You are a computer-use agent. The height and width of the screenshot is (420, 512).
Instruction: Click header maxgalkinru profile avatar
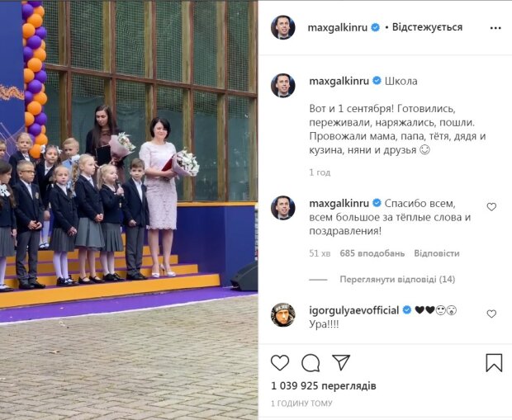(x=283, y=27)
